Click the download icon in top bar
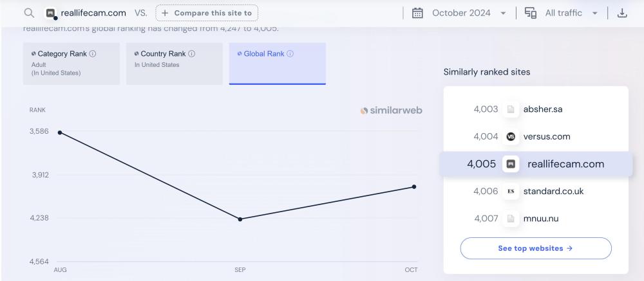Screen dimensions: 644x281 622,13
